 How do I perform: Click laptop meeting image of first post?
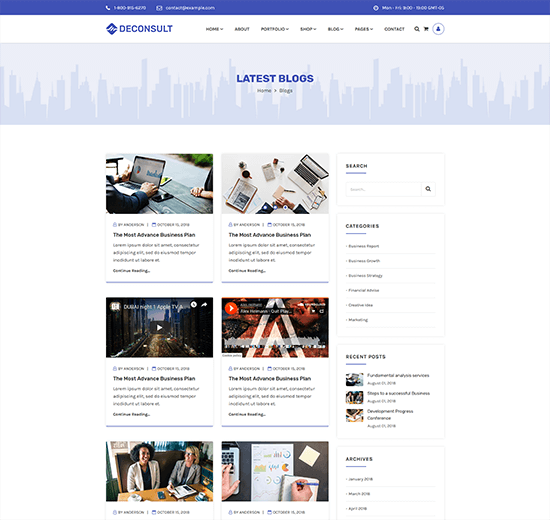(x=159, y=184)
